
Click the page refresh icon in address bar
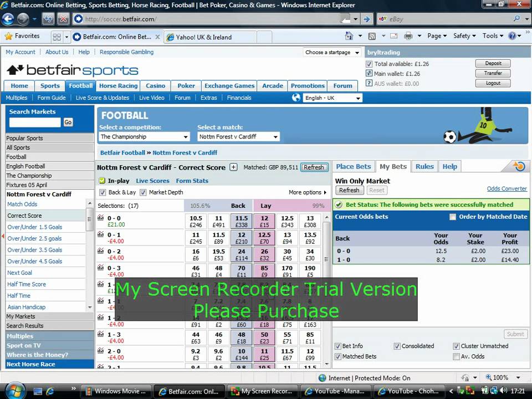[x=48, y=19]
